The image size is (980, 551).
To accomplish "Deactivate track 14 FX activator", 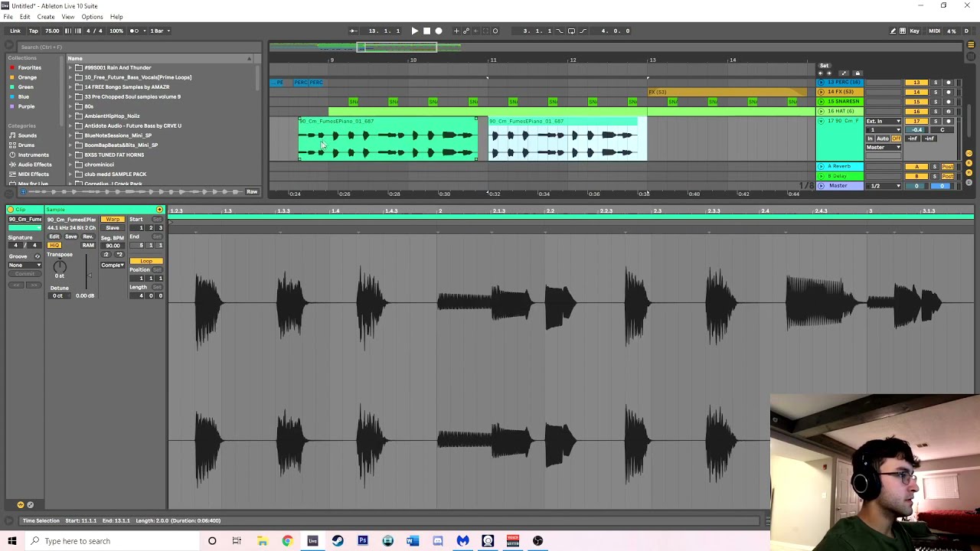I will (x=916, y=92).
